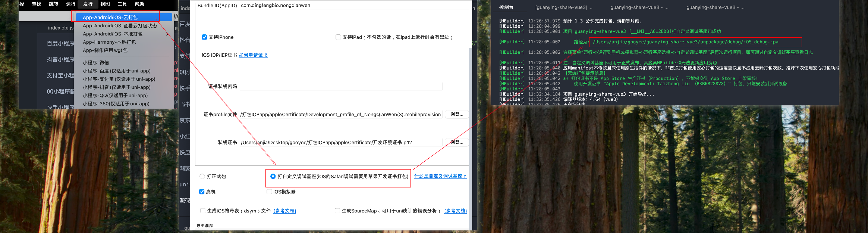
Task: Open the 如何申请证书 link
Action: pyautogui.click(x=253, y=55)
